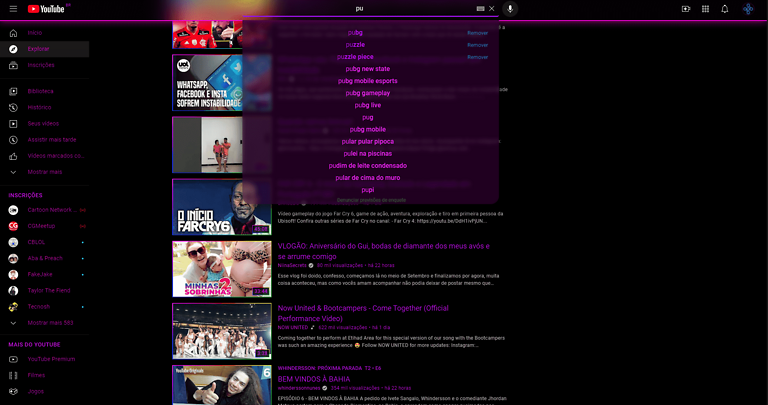The height and width of the screenshot is (405, 768).
Task: Open the Far Cry 6 video thumbnail
Action: (222, 207)
